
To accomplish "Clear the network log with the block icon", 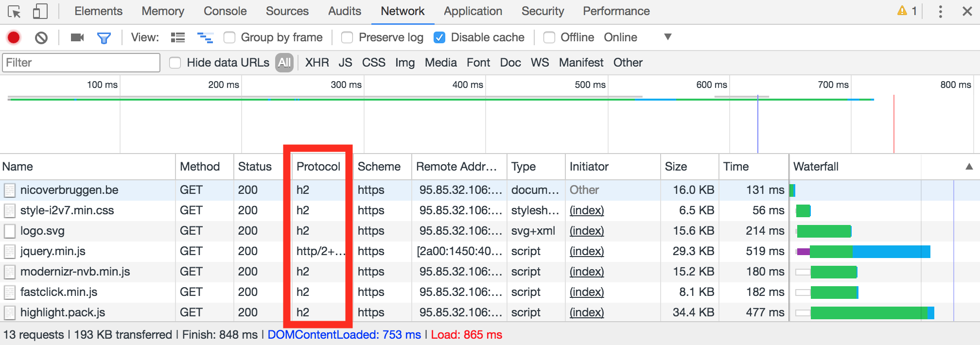I will (41, 37).
